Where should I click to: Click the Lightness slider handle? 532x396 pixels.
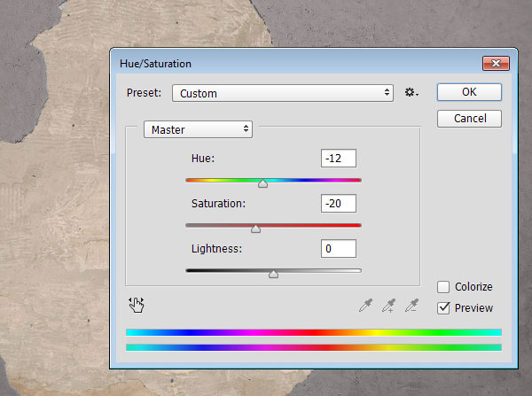(273, 274)
